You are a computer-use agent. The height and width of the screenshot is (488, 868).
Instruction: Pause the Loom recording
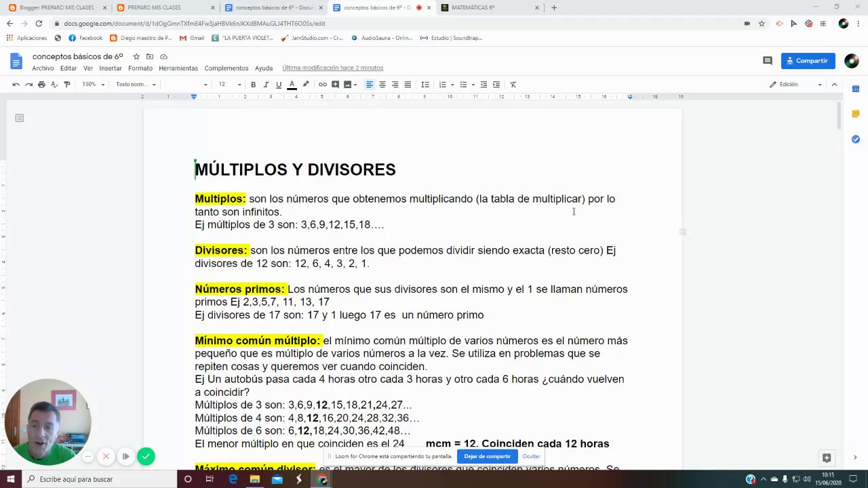pyautogui.click(x=125, y=456)
